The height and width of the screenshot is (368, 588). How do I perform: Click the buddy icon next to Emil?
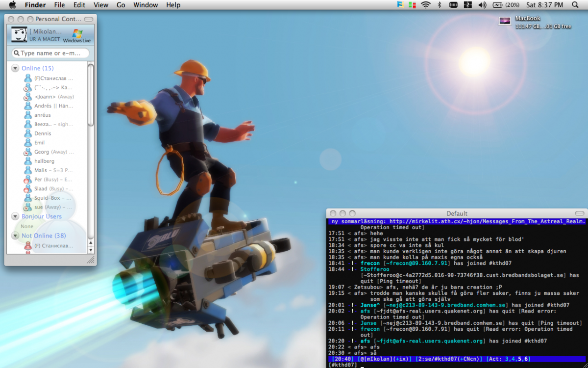click(28, 143)
